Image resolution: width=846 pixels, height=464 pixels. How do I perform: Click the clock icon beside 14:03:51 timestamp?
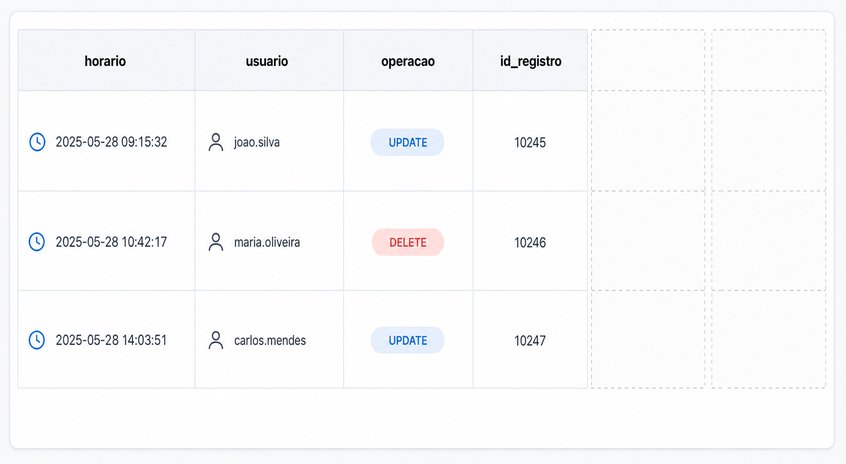pos(37,340)
